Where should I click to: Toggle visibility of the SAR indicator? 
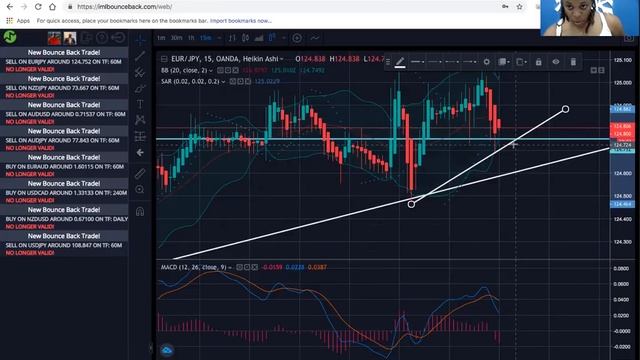click(232, 82)
